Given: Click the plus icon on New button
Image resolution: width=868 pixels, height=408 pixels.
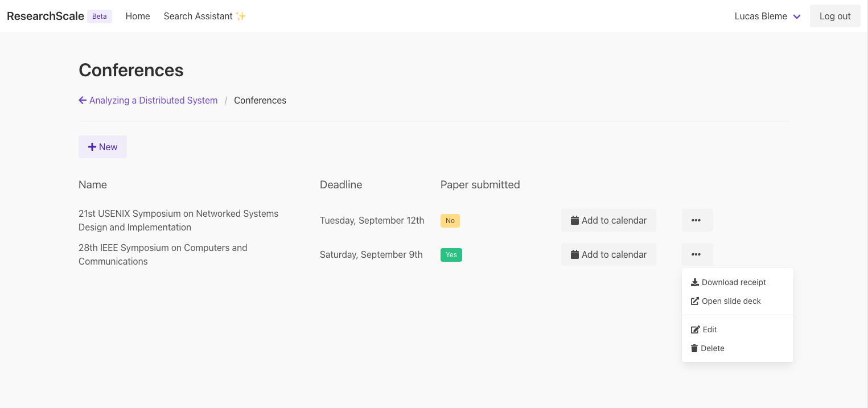Looking at the screenshot, I should coord(92,147).
